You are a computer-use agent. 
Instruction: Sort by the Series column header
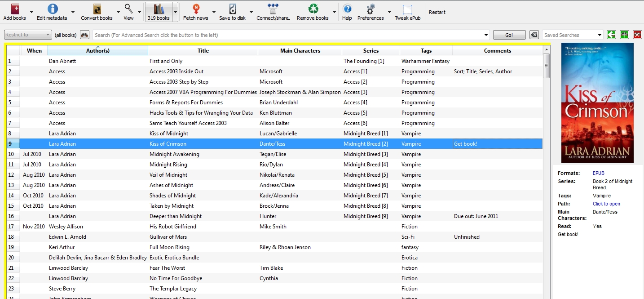371,51
